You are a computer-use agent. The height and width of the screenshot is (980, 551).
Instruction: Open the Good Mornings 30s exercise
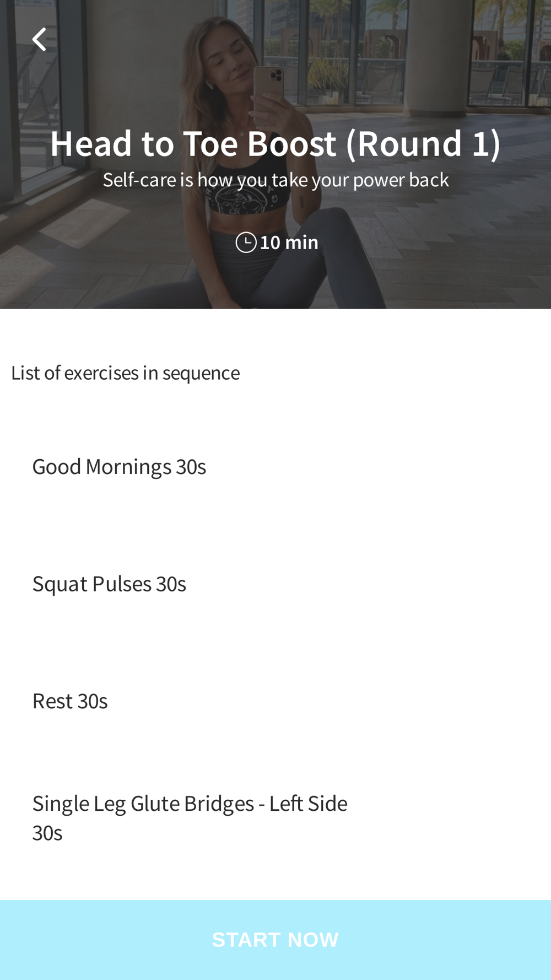click(x=119, y=467)
